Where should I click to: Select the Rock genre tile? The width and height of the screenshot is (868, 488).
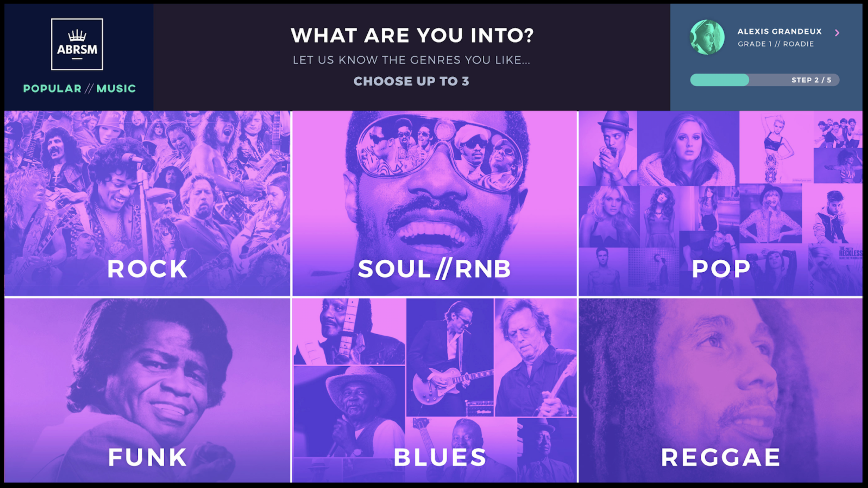click(147, 203)
